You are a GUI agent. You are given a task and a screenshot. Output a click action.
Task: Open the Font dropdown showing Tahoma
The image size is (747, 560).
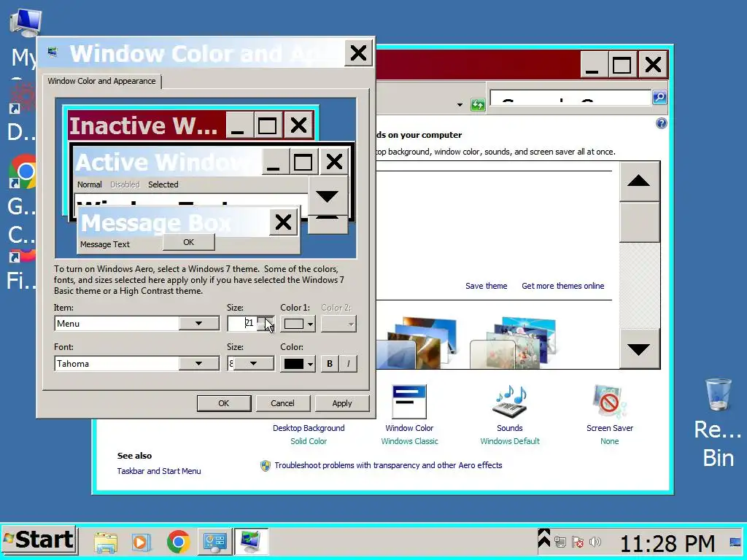coord(136,364)
